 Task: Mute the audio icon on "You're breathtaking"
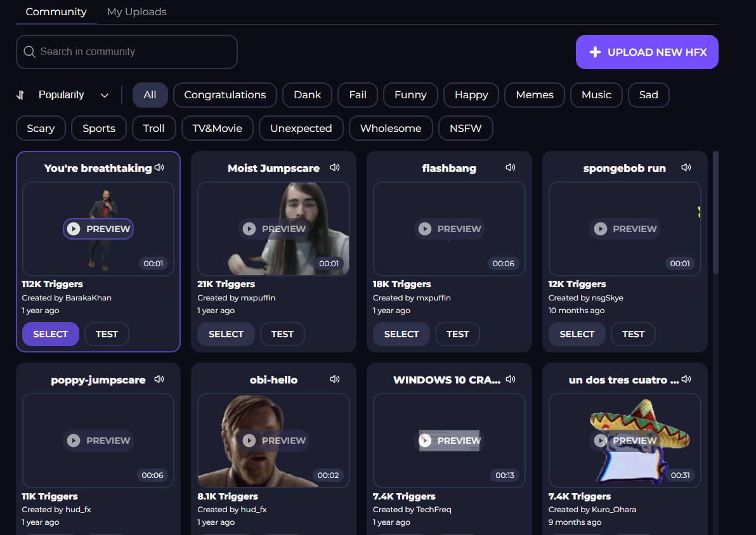point(159,167)
